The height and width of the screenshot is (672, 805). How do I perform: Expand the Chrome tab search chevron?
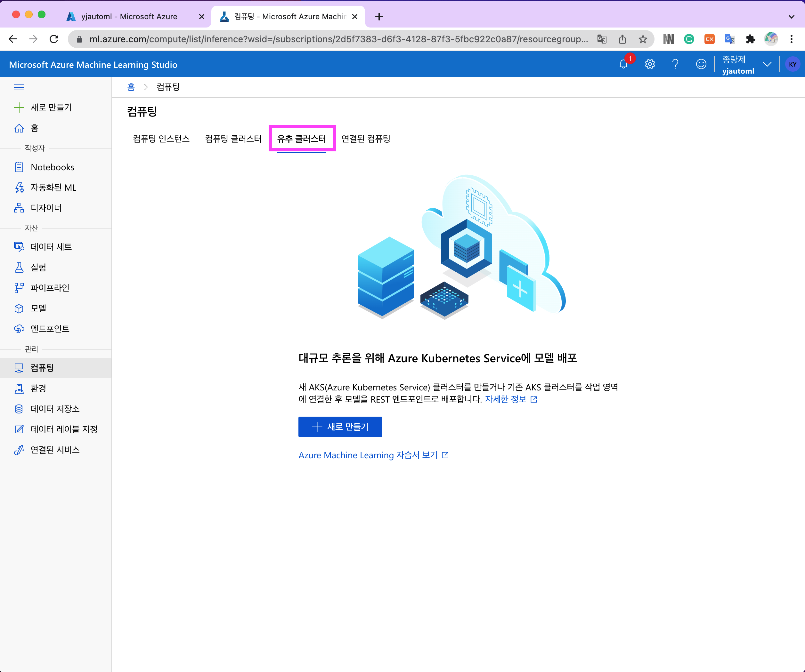[x=791, y=17]
